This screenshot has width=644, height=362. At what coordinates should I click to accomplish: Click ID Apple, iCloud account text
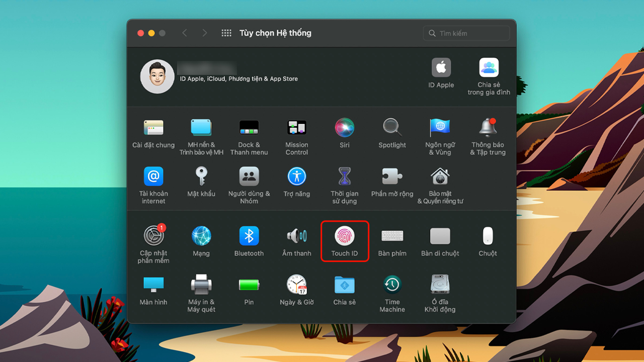[239, 79]
